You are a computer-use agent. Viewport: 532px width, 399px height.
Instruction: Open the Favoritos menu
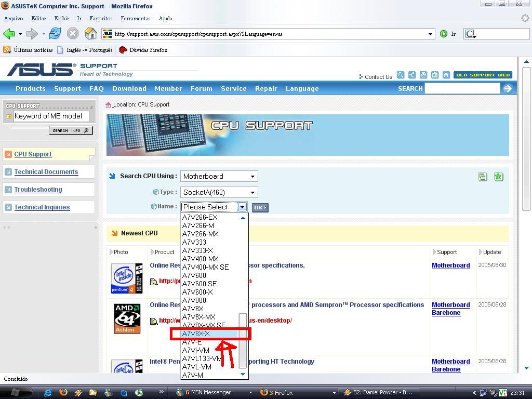point(101,18)
